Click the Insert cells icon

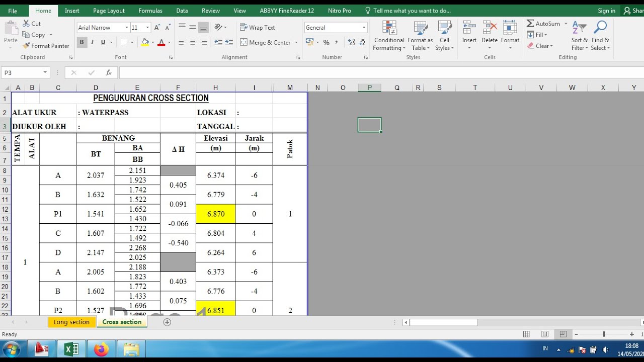coord(469,28)
